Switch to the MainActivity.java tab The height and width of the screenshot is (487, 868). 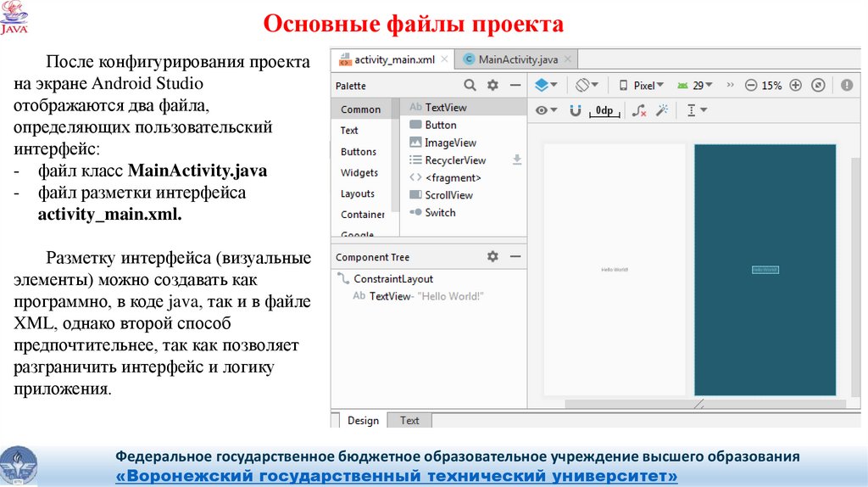517,59
